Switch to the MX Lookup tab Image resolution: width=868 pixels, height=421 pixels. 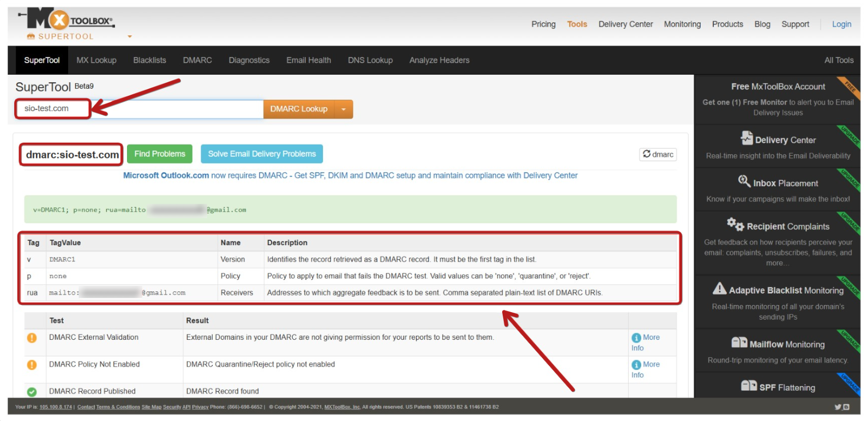coord(97,60)
